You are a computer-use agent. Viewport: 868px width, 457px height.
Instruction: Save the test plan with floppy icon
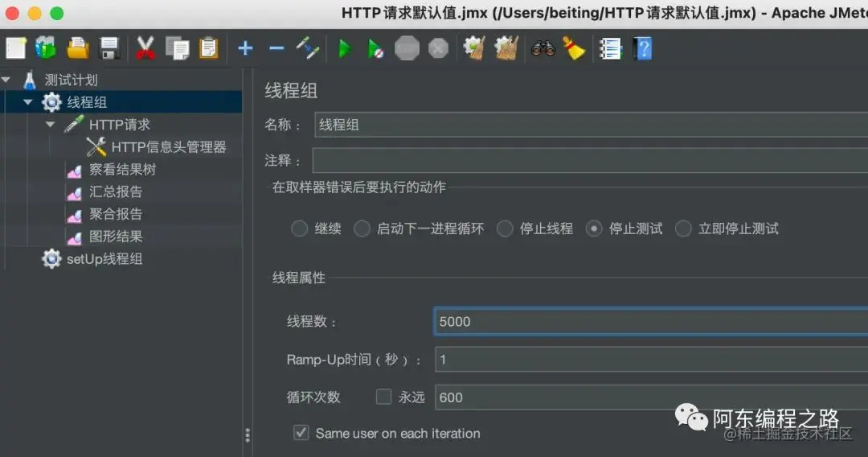click(109, 48)
